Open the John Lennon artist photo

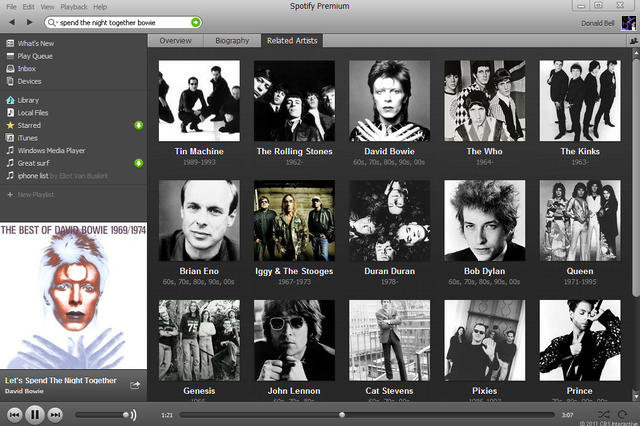294,340
